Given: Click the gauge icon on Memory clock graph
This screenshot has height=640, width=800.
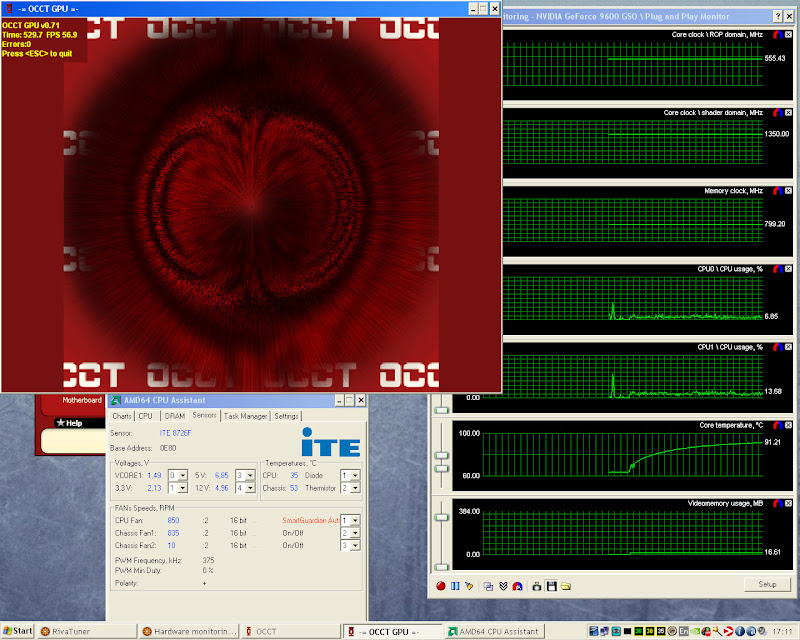Looking at the screenshot, I should click(x=778, y=191).
